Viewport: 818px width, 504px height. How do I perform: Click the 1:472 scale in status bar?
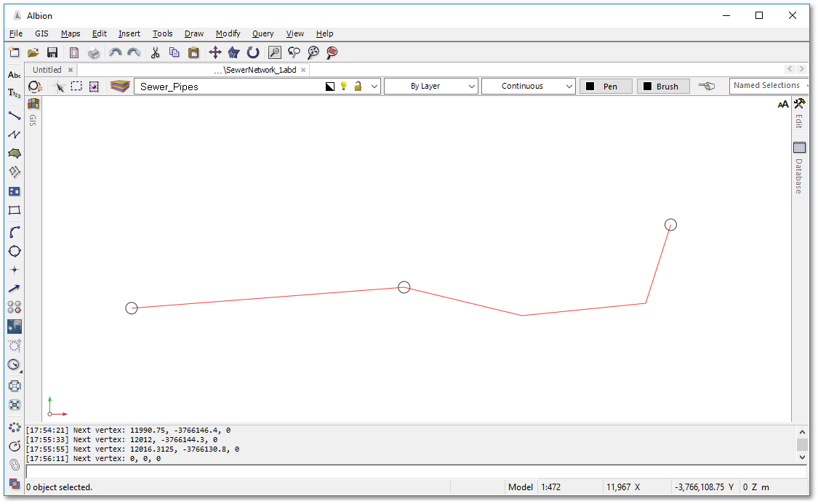[551, 487]
